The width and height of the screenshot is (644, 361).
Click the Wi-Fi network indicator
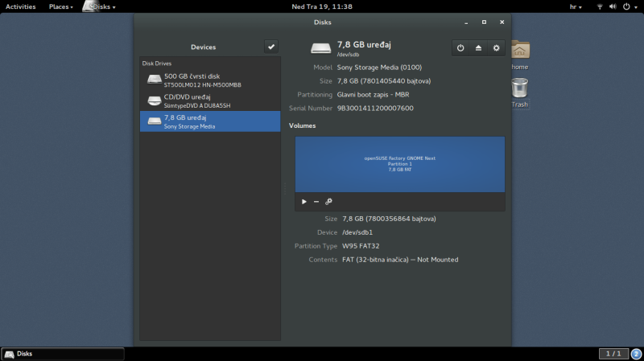pos(600,6)
